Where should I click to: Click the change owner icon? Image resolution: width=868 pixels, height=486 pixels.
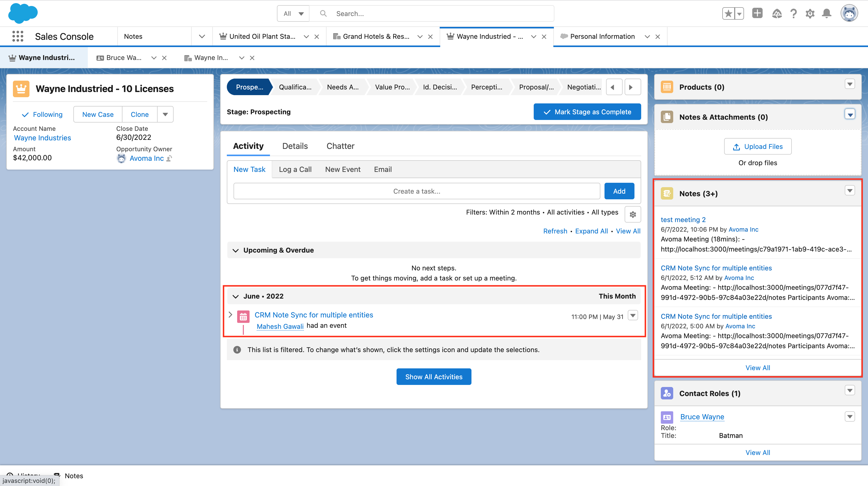[x=169, y=158]
